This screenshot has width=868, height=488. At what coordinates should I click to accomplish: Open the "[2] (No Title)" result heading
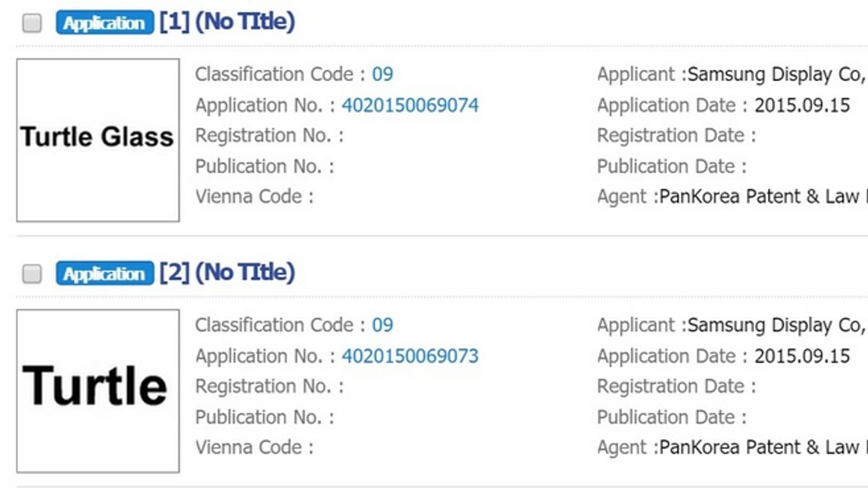(227, 273)
